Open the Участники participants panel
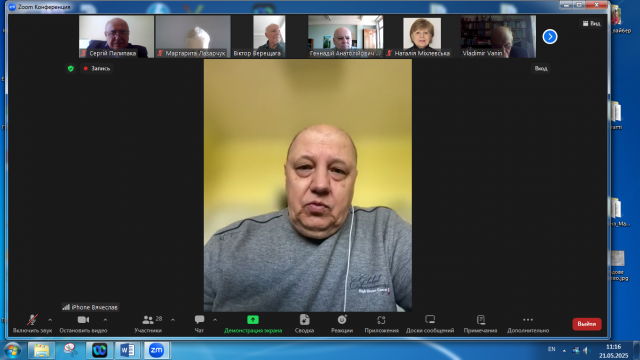640x360 pixels. 148,324
